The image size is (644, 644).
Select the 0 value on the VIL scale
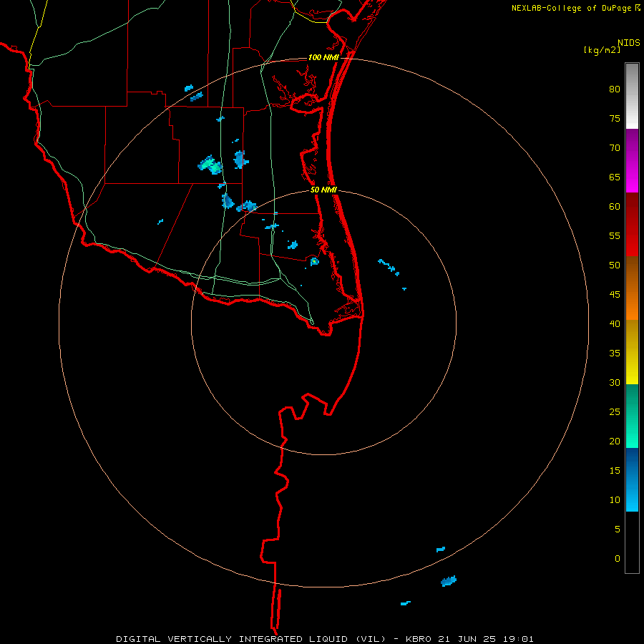618,559
